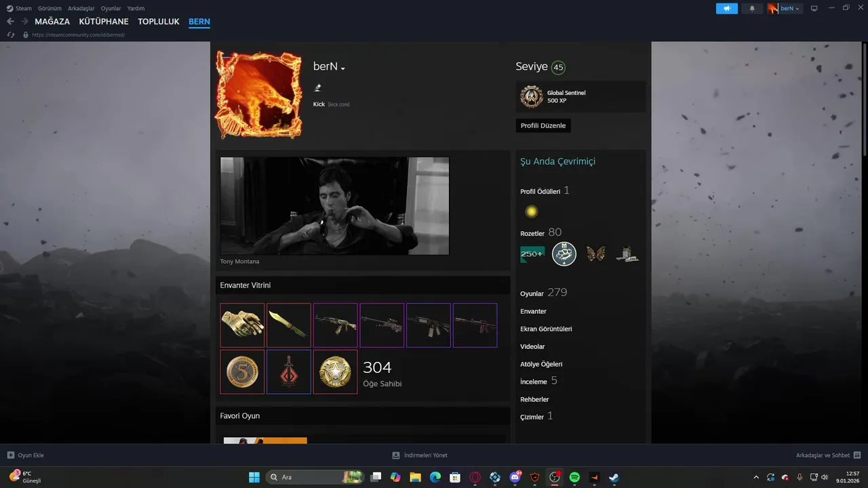Select the gold AK-47 skin item
The image size is (868, 488).
coord(335,325)
